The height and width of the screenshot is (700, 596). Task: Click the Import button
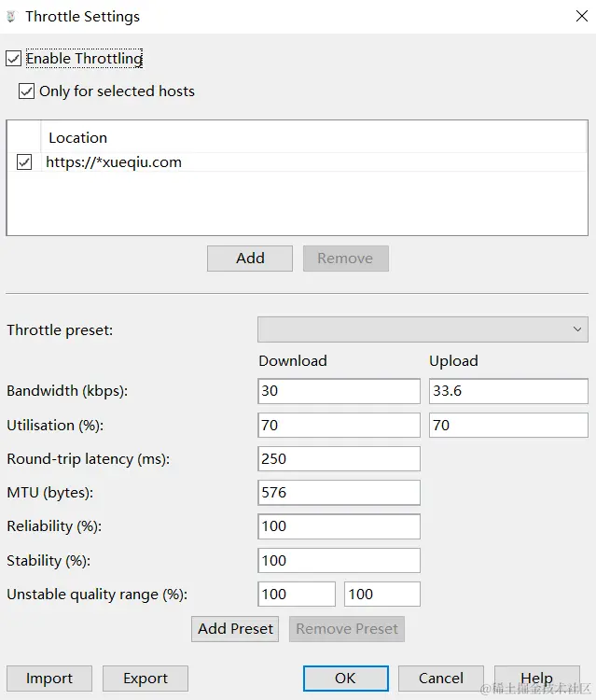(49, 679)
